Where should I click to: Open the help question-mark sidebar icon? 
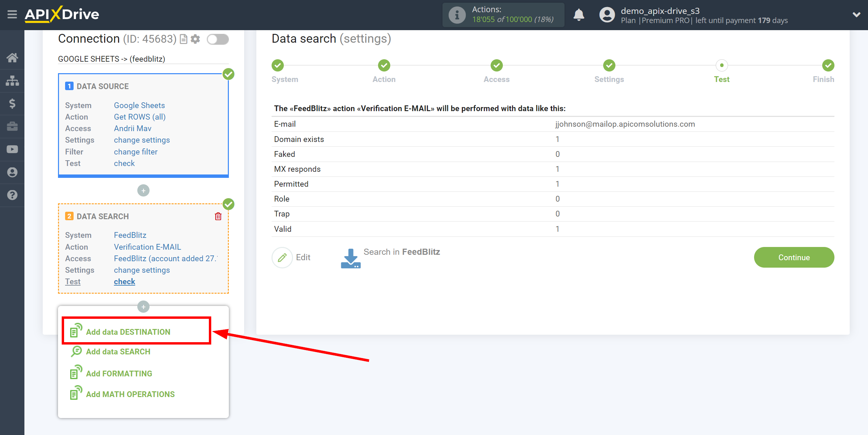[12, 195]
